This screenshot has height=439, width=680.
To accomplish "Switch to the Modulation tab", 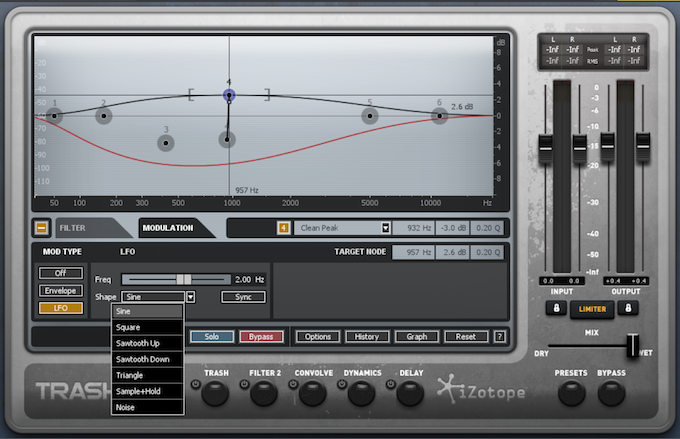I will point(175,228).
